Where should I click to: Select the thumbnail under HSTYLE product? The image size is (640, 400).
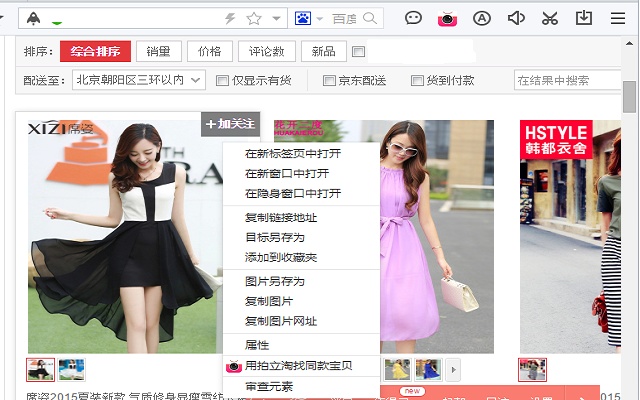[x=532, y=370]
